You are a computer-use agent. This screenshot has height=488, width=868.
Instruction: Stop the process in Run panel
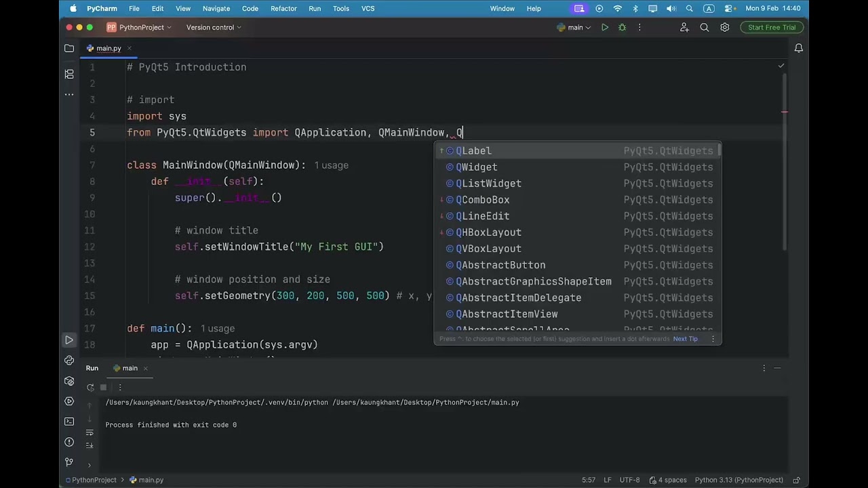pos(103,387)
